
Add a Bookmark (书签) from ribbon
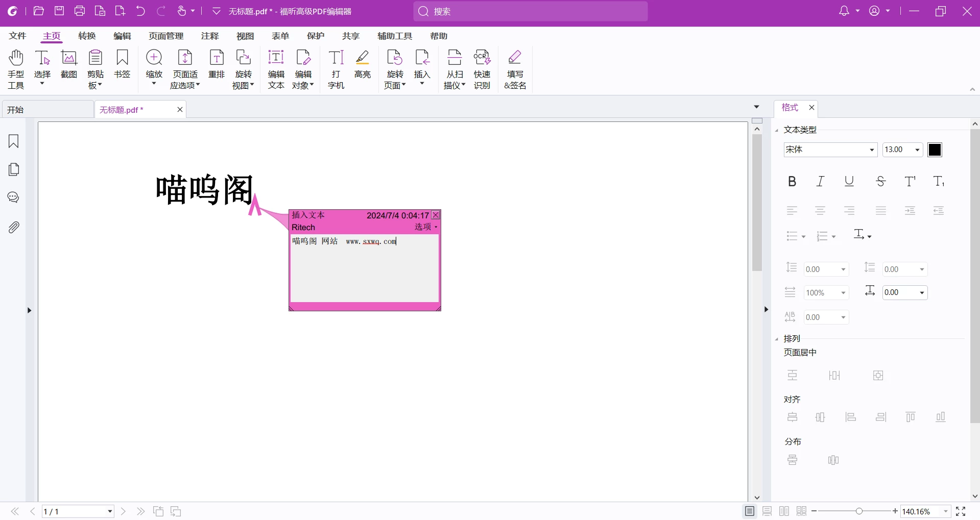click(x=122, y=64)
